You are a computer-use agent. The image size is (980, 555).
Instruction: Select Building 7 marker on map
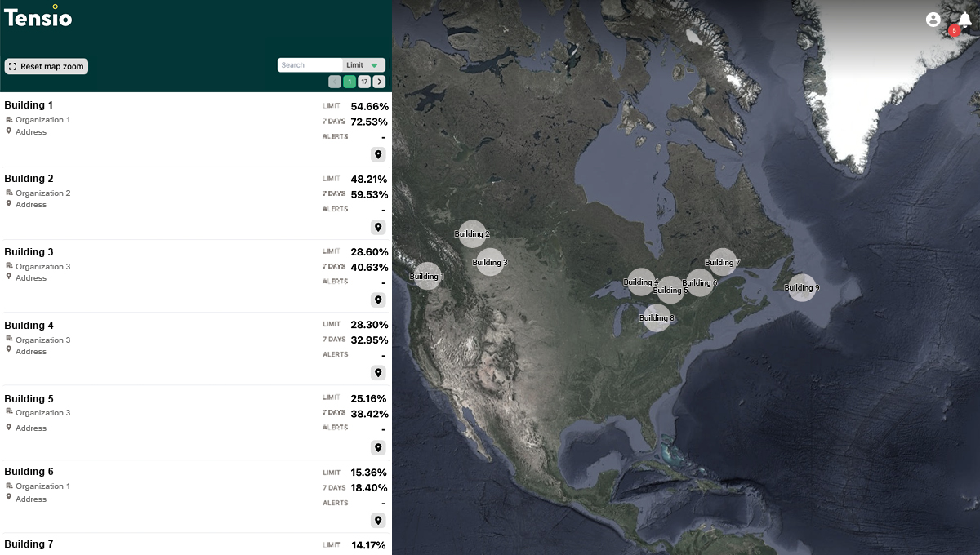click(723, 262)
